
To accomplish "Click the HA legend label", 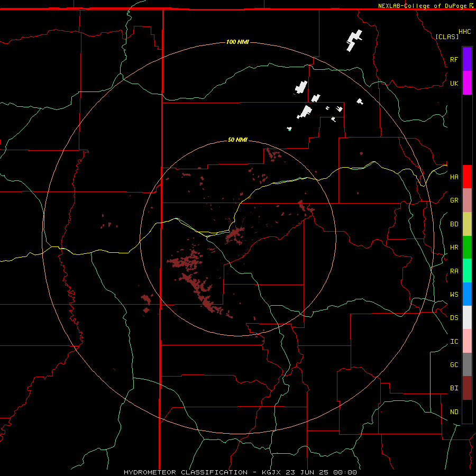I will [454, 177].
